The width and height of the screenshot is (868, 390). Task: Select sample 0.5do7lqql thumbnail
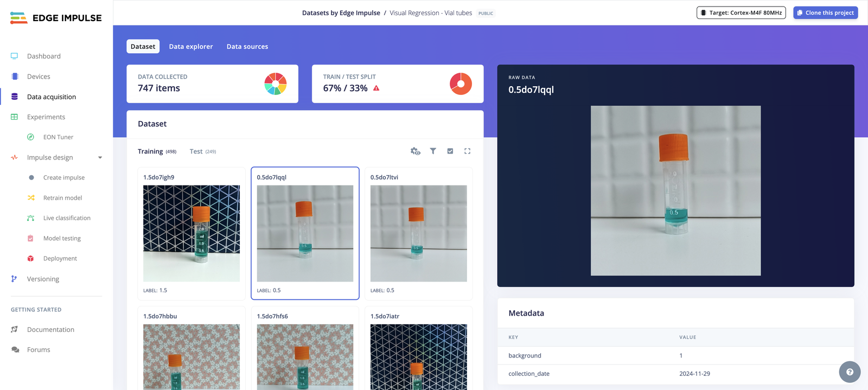(x=305, y=233)
